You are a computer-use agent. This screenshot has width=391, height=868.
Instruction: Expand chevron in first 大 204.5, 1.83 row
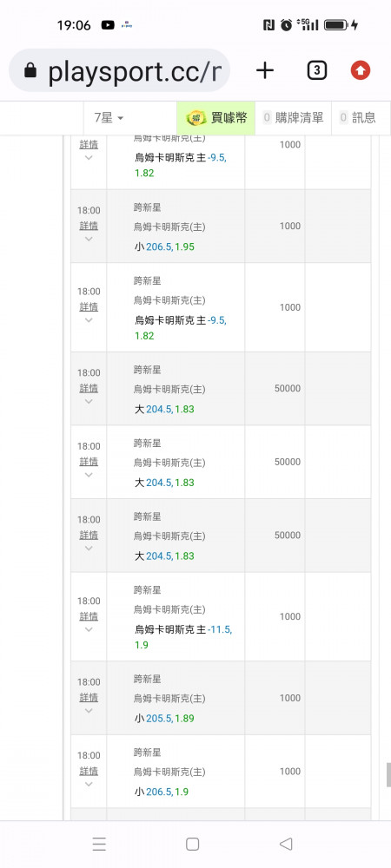pyautogui.click(x=89, y=401)
